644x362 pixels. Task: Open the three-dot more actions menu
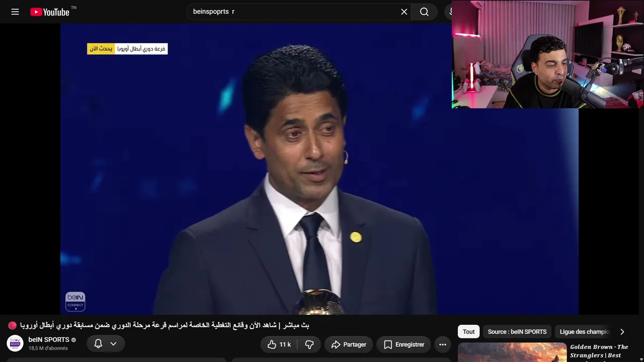[443, 344]
